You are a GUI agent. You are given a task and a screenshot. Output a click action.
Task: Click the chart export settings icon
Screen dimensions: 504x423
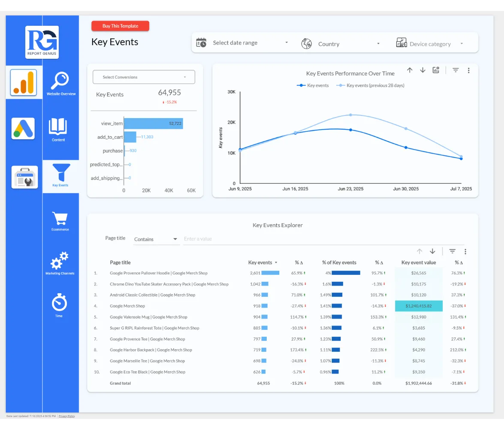point(436,70)
